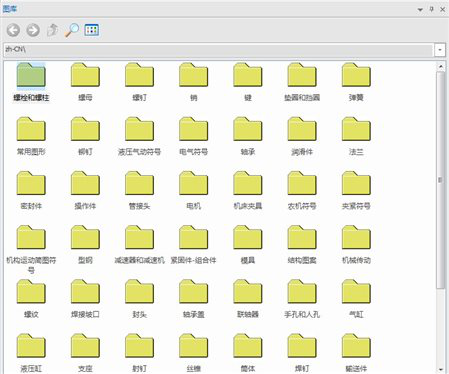The width and height of the screenshot is (449, 374).
Task: Go back with the left arrow button
Action: pos(13,30)
